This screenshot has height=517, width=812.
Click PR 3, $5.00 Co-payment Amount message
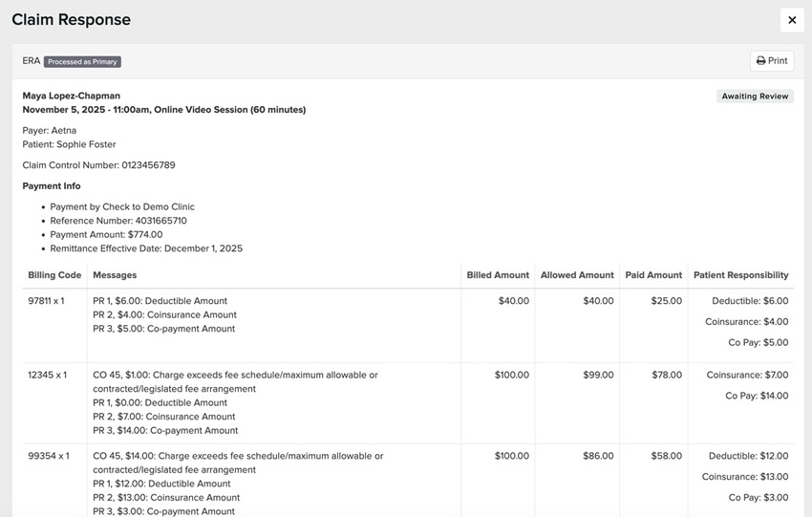pos(163,329)
